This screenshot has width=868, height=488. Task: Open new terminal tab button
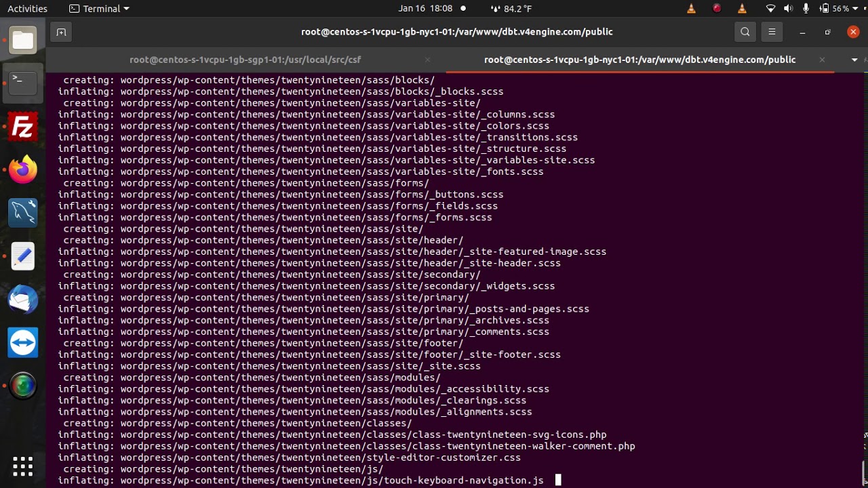[61, 32]
